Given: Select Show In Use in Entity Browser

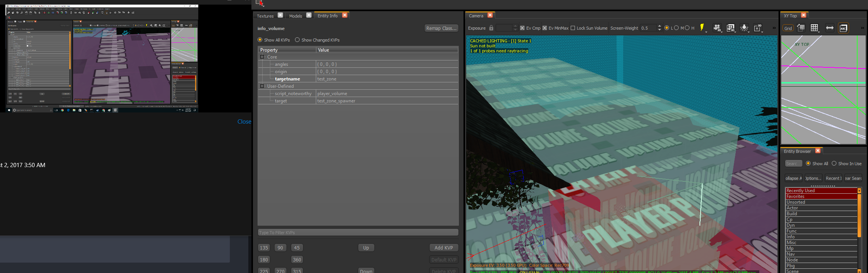Looking at the screenshot, I should pos(834,163).
